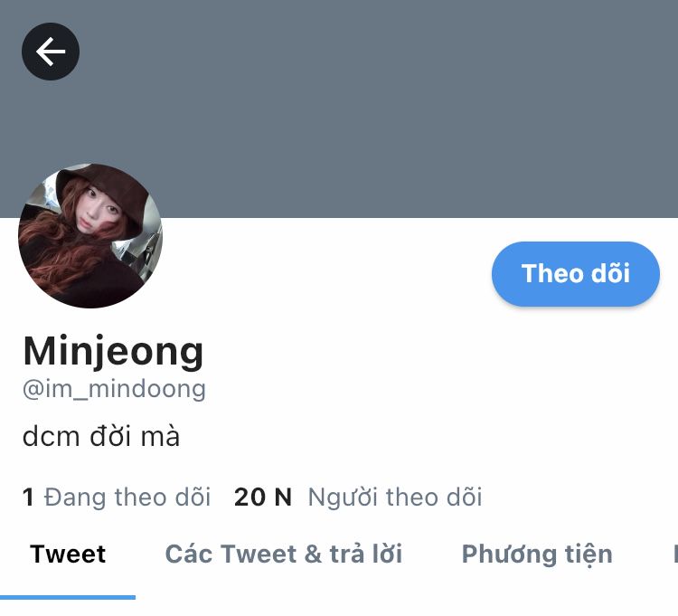Click the following count number 1
Screen dimensions: 678x616
click(x=28, y=497)
